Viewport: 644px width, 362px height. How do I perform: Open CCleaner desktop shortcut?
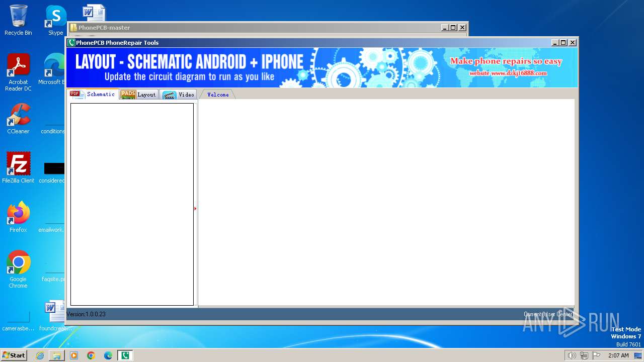[18, 119]
